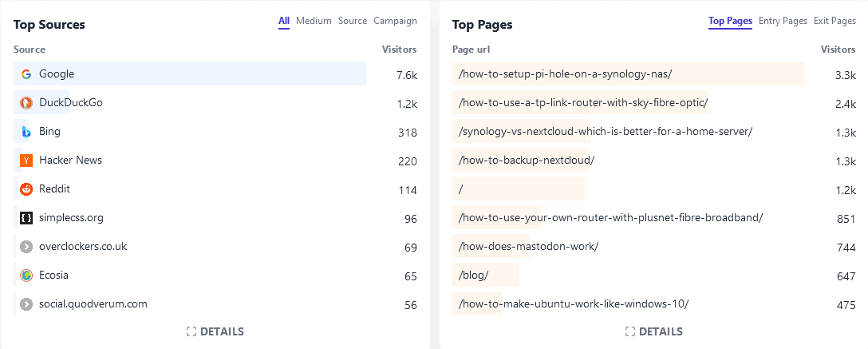The image size is (868, 349).
Task: Open the pi-hole on Synology page link
Action: [x=566, y=74]
